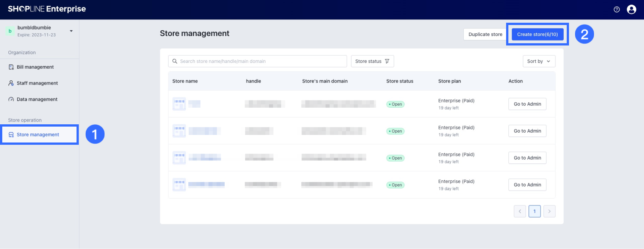Screen dimensions: 644x249
Task: Click the Store name column header
Action: coord(185,81)
